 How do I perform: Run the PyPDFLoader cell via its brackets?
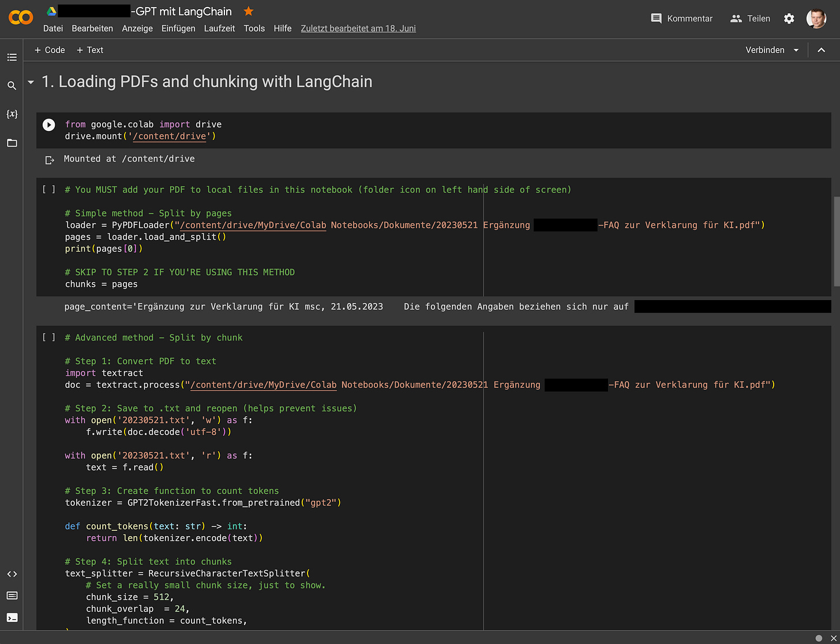click(49, 189)
